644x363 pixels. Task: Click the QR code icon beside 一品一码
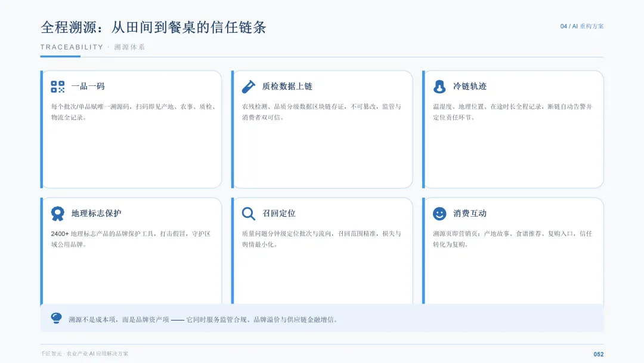(x=57, y=87)
